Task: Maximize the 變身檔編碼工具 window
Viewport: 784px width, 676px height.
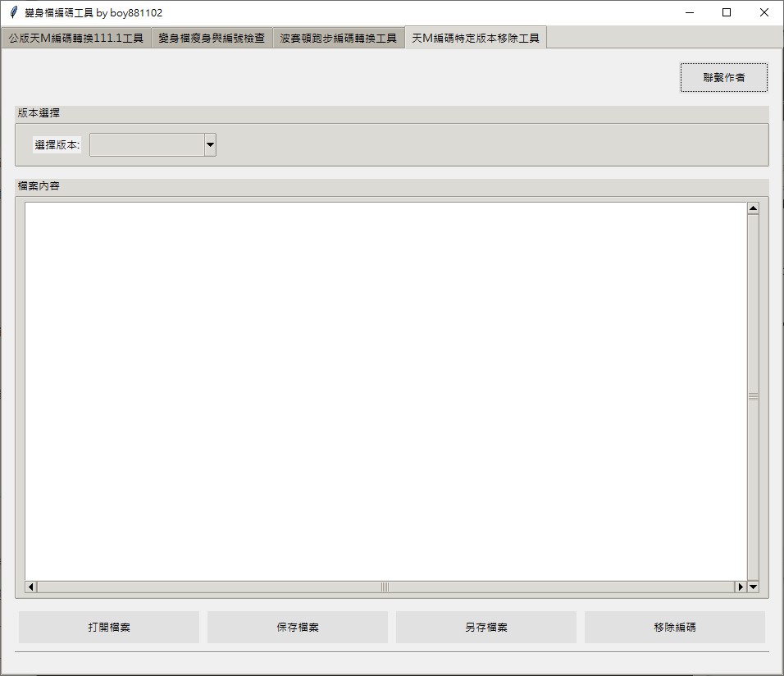Action: click(x=727, y=12)
